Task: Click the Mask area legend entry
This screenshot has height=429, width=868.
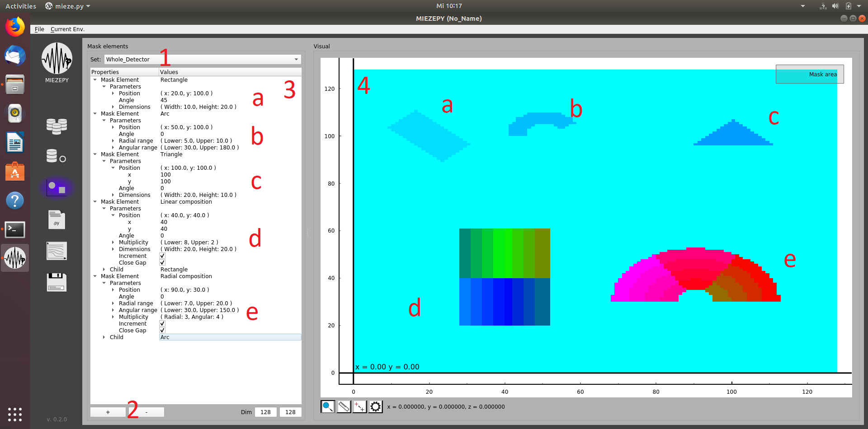Action: click(x=810, y=74)
